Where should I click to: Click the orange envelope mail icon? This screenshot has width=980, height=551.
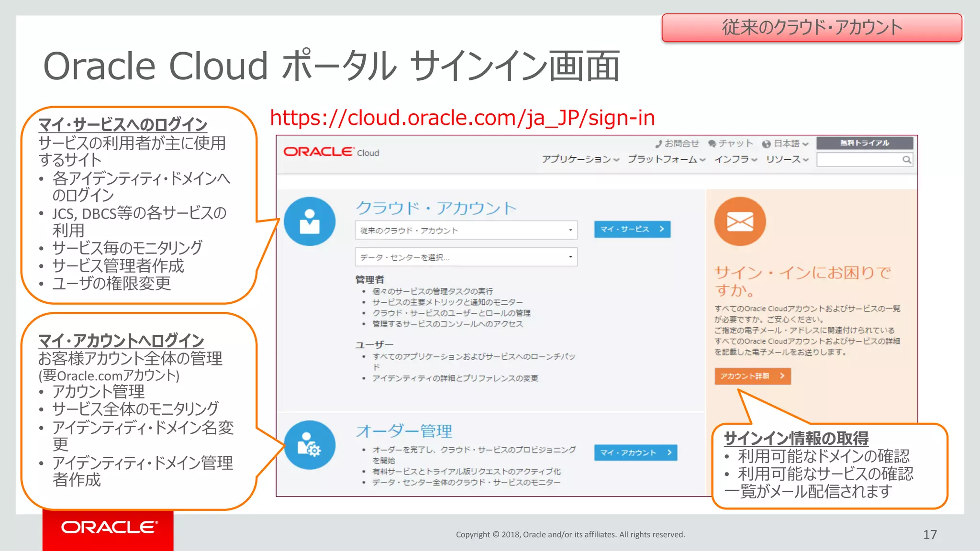pyautogui.click(x=740, y=221)
